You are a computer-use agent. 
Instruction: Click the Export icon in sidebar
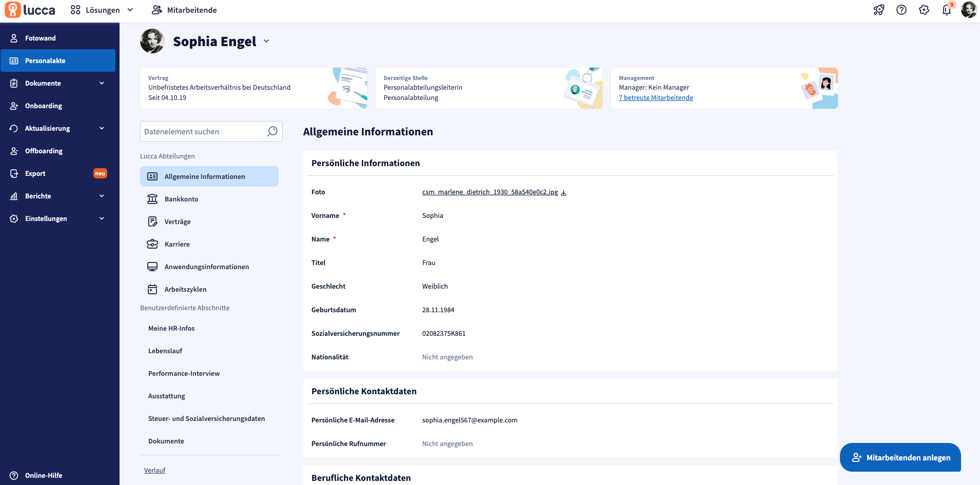14,173
